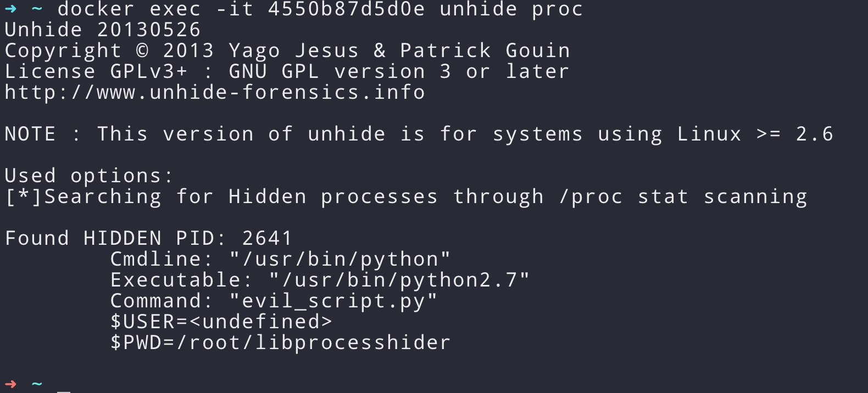
Task: Click the tilde beside the blue prompt arrow
Action: tap(37, 9)
